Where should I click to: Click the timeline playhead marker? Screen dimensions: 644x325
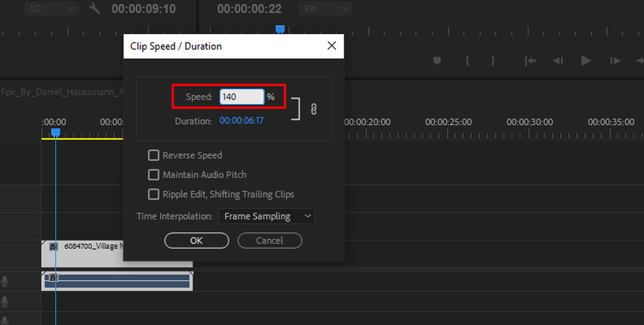(55, 133)
